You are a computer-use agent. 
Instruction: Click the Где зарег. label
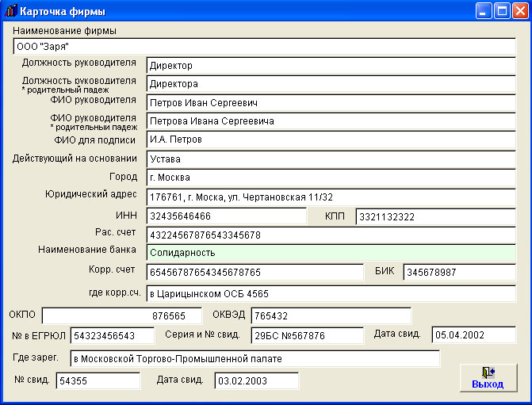click(36, 357)
